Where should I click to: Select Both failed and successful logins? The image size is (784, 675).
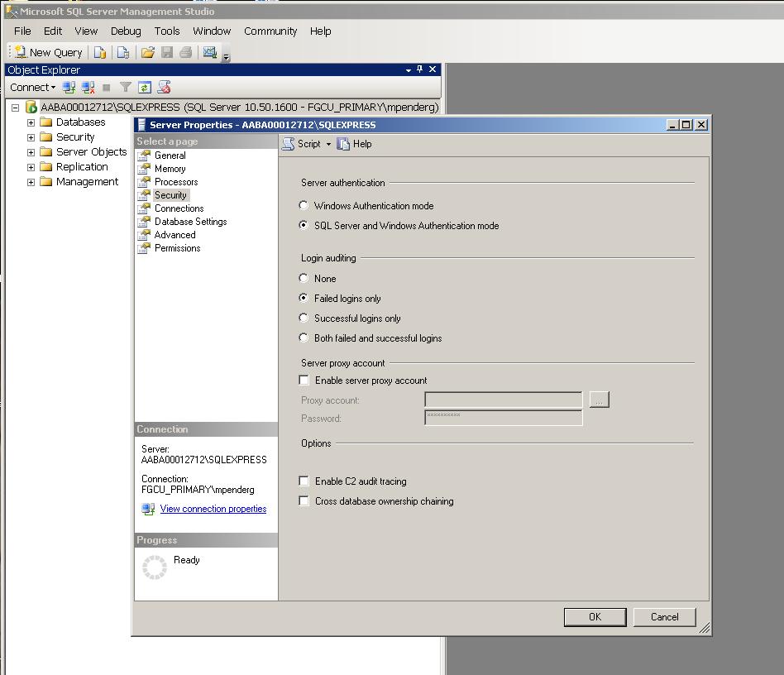[304, 338]
